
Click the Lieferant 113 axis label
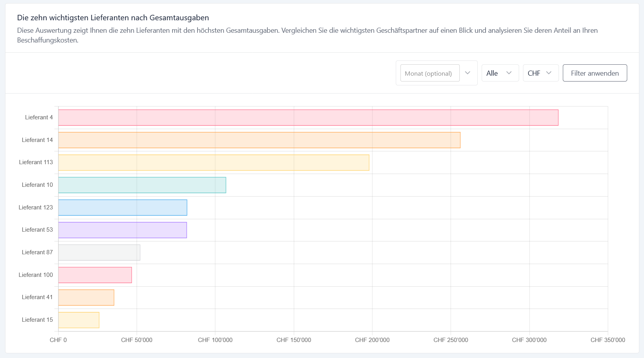[36, 162]
